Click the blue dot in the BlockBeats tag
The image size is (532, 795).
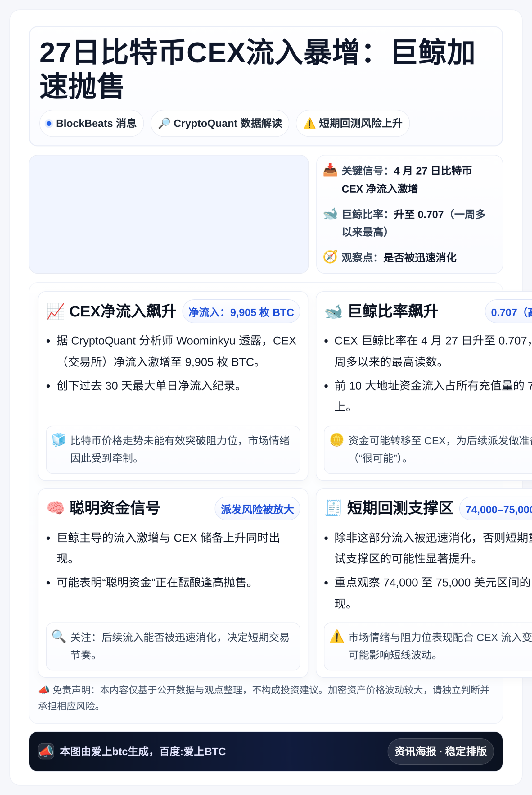(49, 124)
